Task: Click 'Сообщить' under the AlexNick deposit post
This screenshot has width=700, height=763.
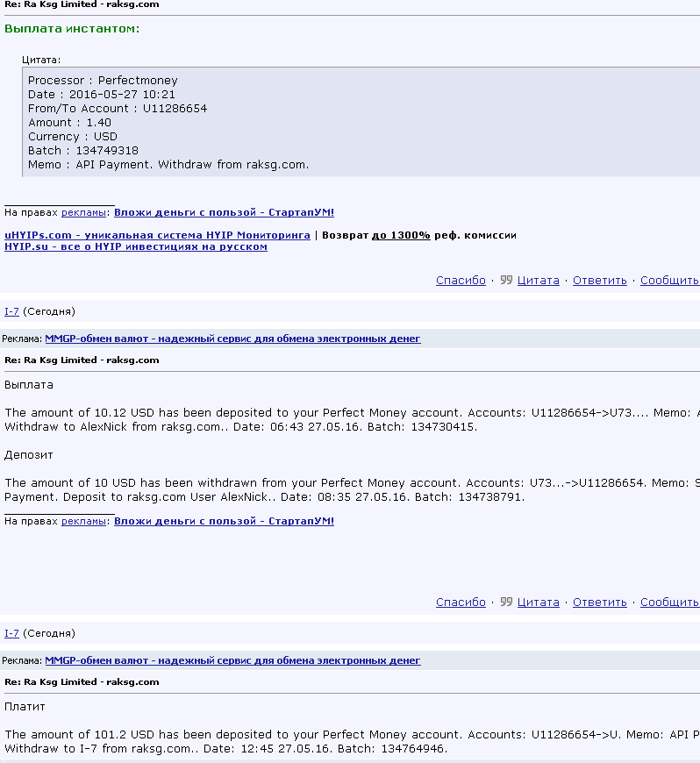Action: (x=669, y=603)
